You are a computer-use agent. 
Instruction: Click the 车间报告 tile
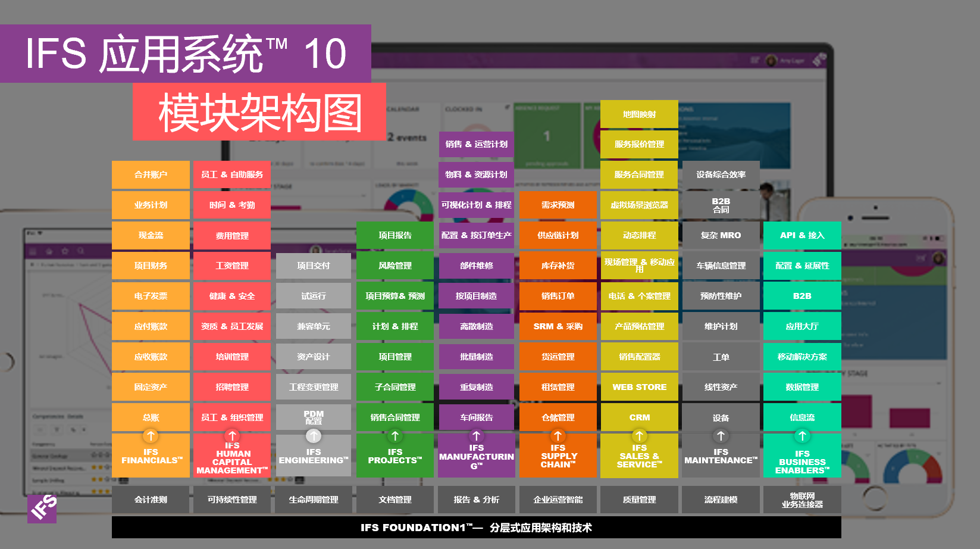click(x=476, y=417)
